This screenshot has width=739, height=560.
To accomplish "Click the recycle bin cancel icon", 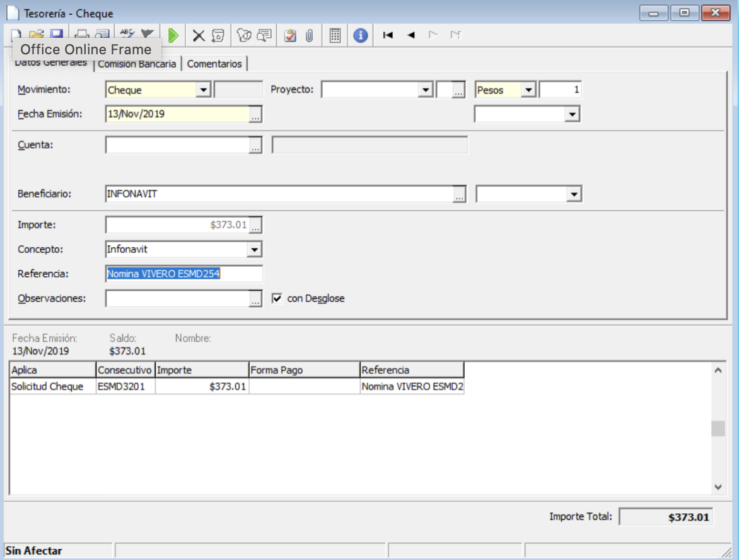I will tap(218, 36).
